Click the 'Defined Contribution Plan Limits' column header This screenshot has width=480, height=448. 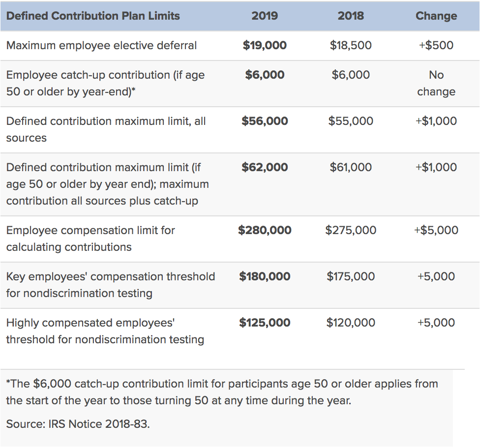tap(93, 16)
